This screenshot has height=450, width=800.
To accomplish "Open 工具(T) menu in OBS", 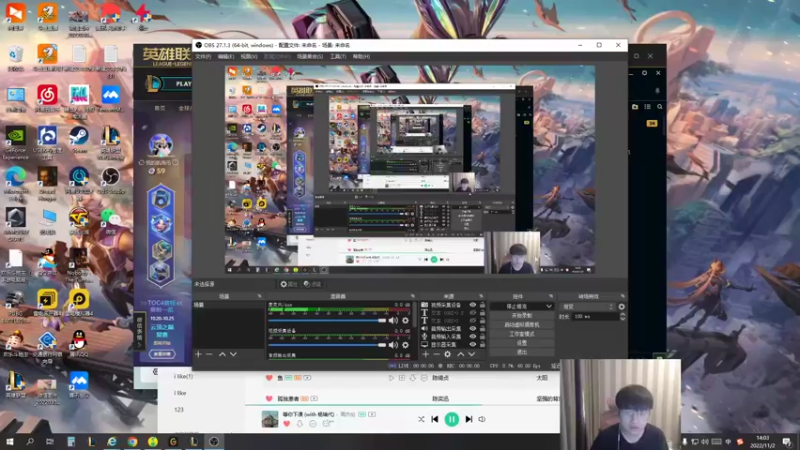I will 338,57.
